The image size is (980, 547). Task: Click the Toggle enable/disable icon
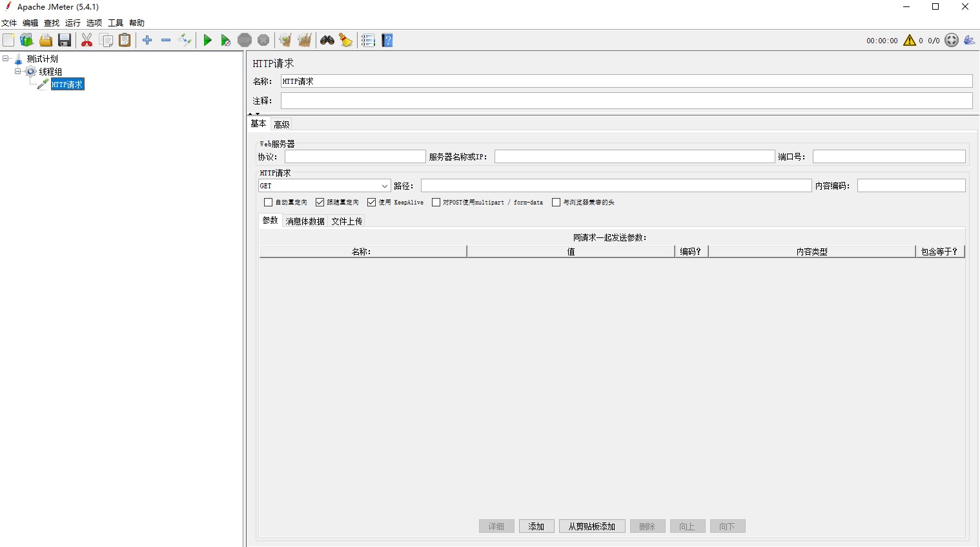(185, 40)
